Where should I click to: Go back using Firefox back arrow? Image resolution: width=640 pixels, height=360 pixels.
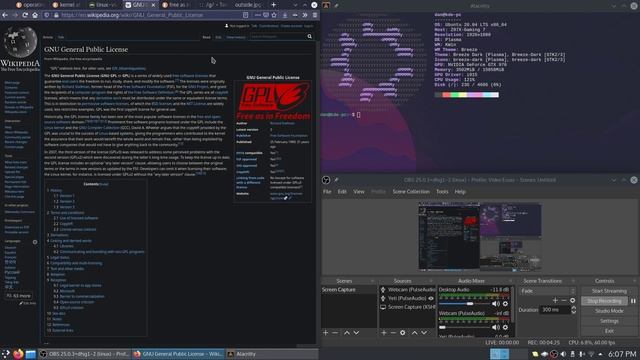(5, 15)
